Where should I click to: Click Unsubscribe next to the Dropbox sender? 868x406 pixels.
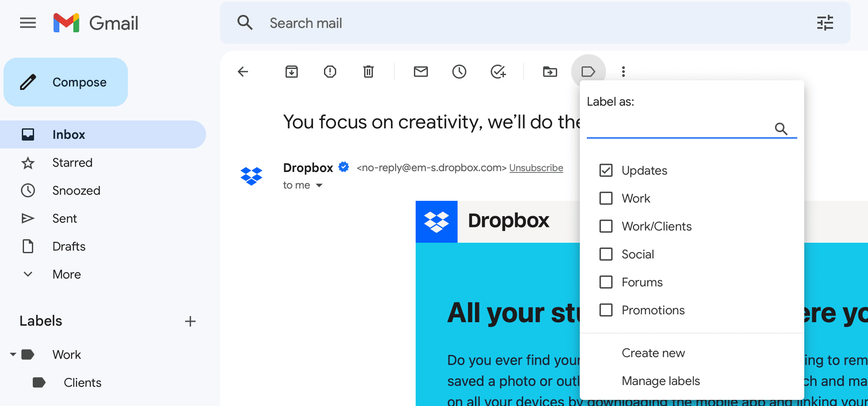click(x=536, y=168)
